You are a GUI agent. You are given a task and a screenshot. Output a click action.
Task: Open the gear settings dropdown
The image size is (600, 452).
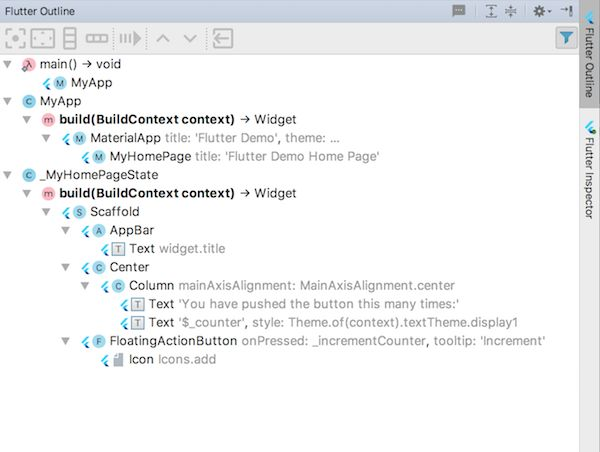542,11
